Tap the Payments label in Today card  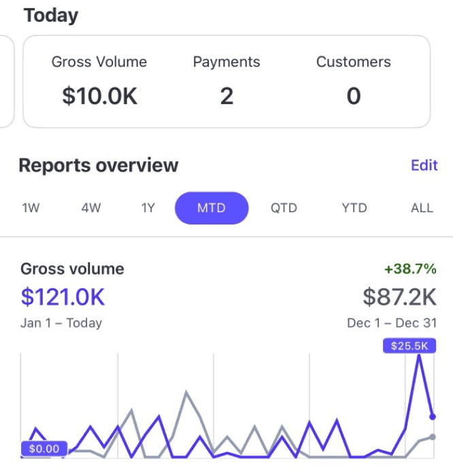tap(227, 62)
